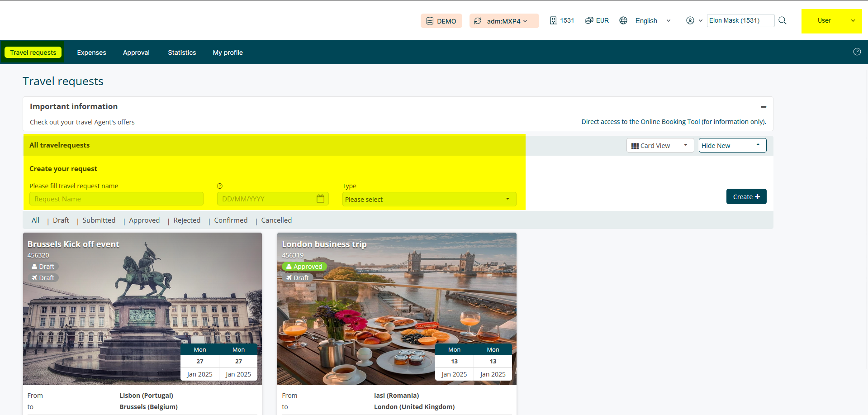Open the adm:MXP4 dropdown

point(504,21)
